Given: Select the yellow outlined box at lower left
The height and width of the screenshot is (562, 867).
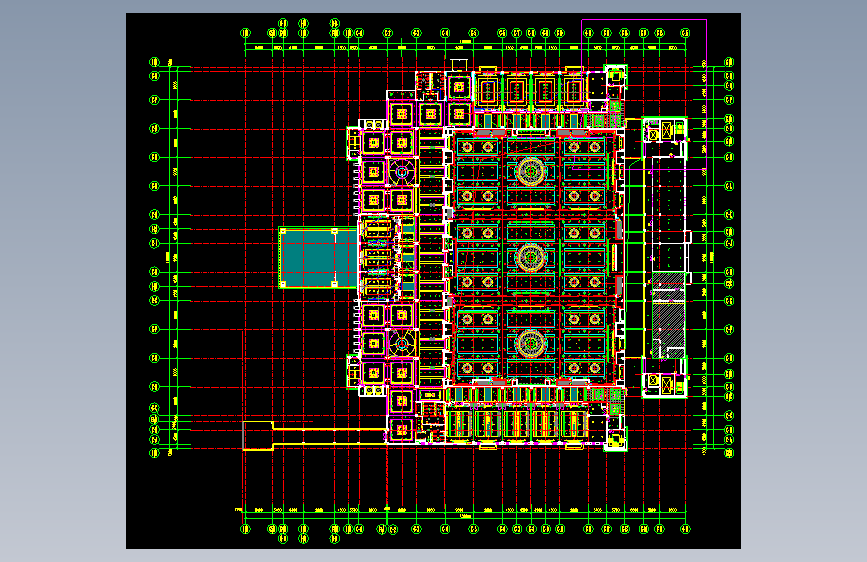Looking at the screenshot, I should 258,436.
